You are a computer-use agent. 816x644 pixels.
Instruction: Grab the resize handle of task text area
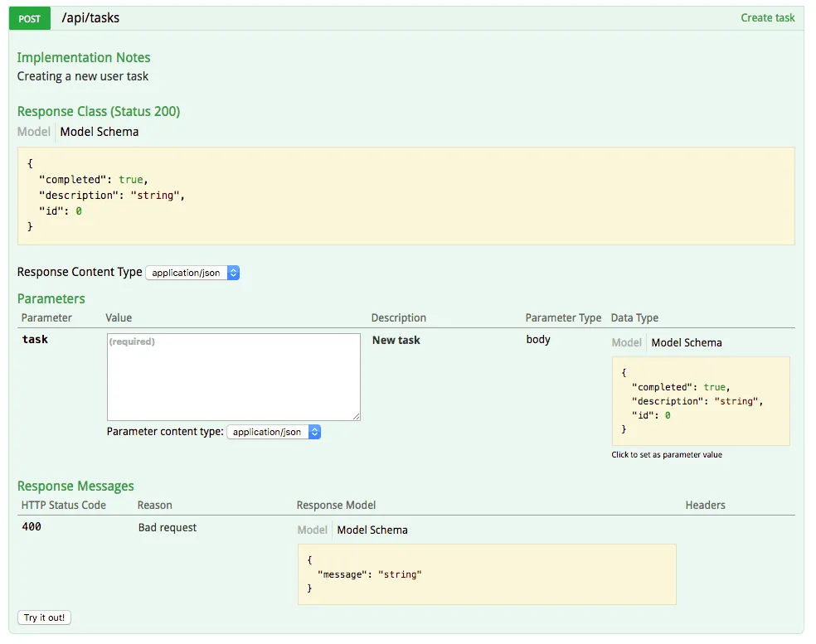click(x=357, y=417)
